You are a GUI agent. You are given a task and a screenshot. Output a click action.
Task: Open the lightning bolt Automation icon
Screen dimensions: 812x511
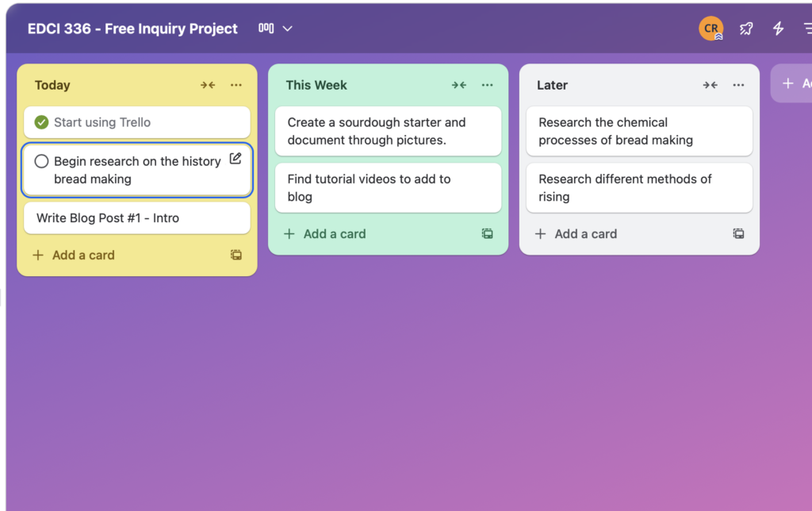point(778,29)
